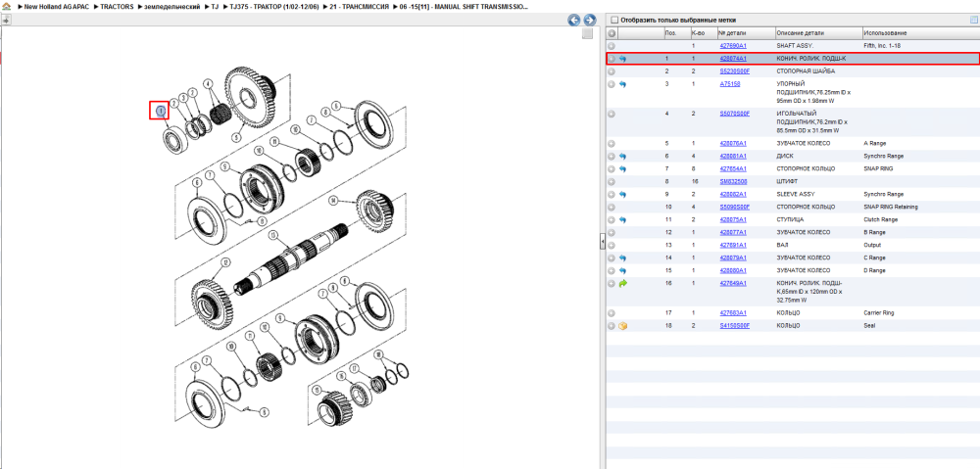Sort by Поз. column header
Viewport: 980px width, 469px height.
click(x=677, y=33)
